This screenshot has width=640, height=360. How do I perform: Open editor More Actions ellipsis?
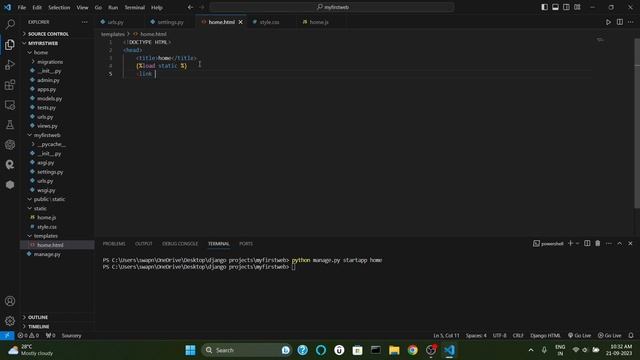631,22
